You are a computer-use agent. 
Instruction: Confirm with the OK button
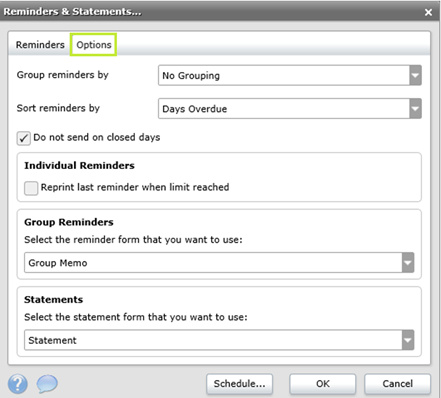[323, 384]
